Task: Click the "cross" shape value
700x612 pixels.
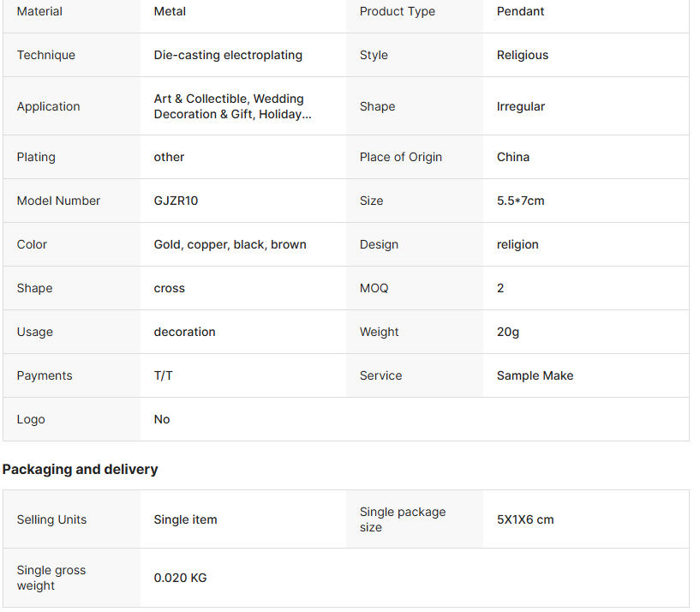Action: pos(170,288)
